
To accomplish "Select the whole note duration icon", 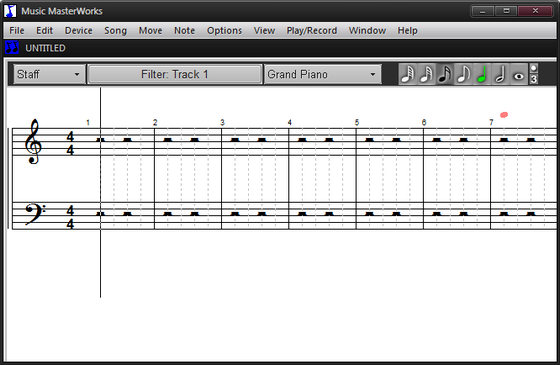I will [519, 74].
